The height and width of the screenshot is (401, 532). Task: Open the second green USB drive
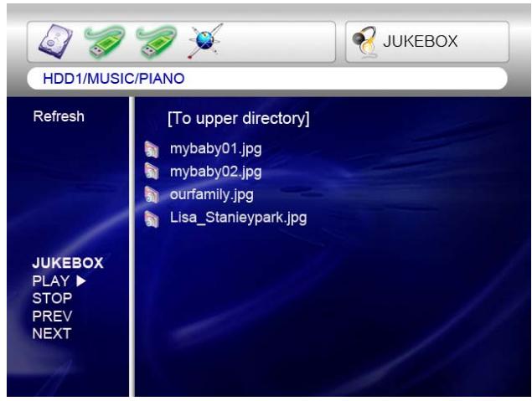pyautogui.click(x=156, y=42)
